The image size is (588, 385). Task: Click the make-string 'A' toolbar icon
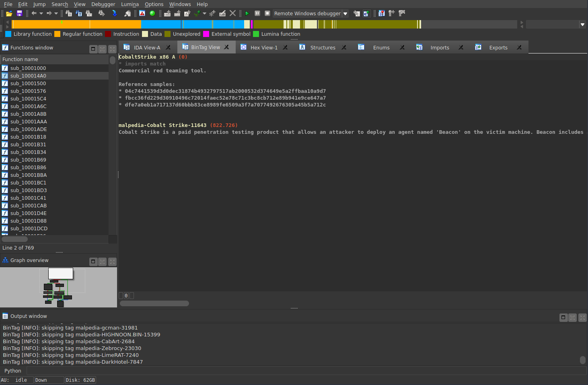click(x=187, y=13)
